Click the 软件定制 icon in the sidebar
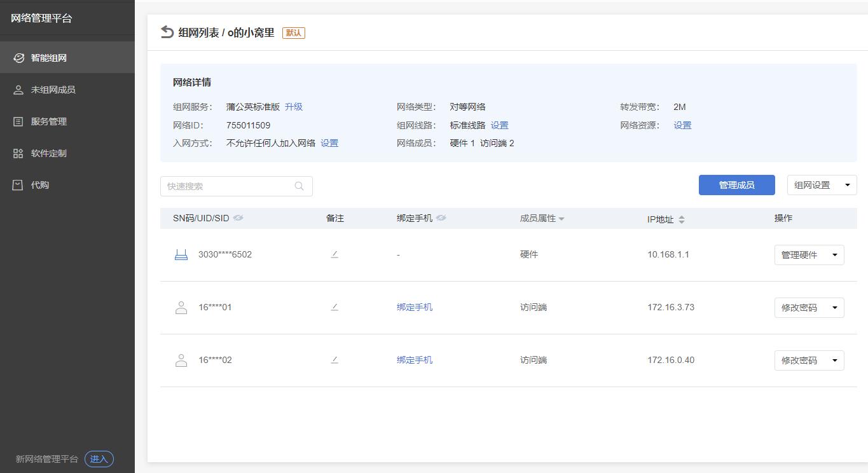 pyautogui.click(x=18, y=153)
